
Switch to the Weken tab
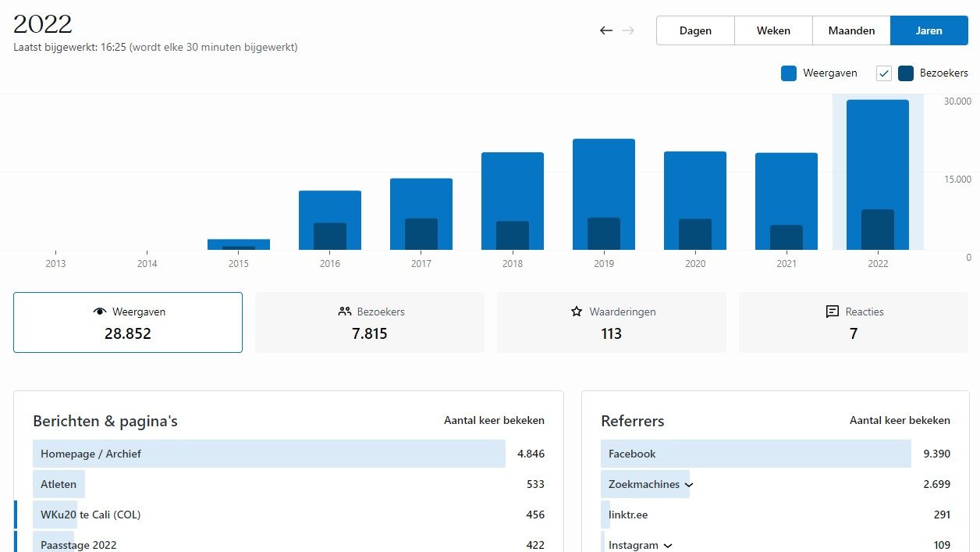click(773, 30)
